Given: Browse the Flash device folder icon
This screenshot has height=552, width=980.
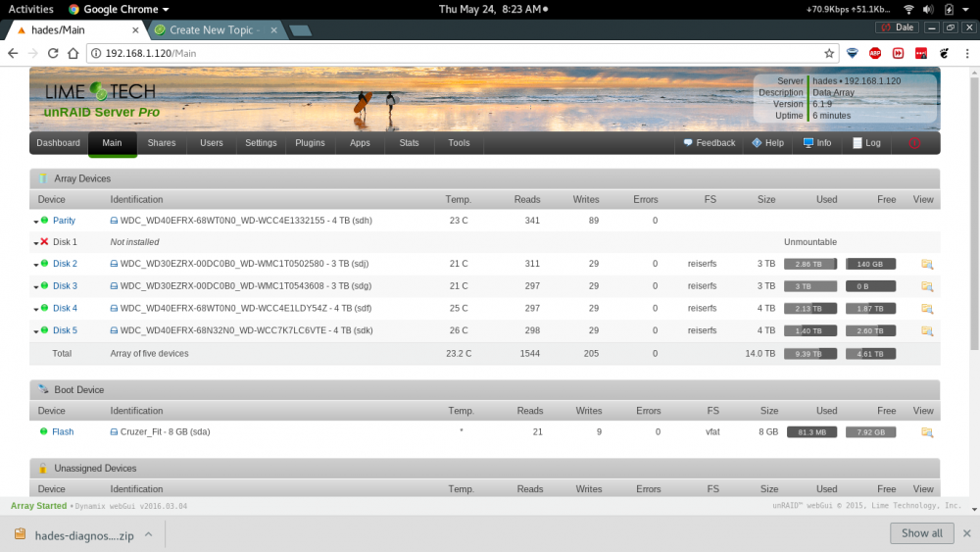Looking at the screenshot, I should pos(927,432).
